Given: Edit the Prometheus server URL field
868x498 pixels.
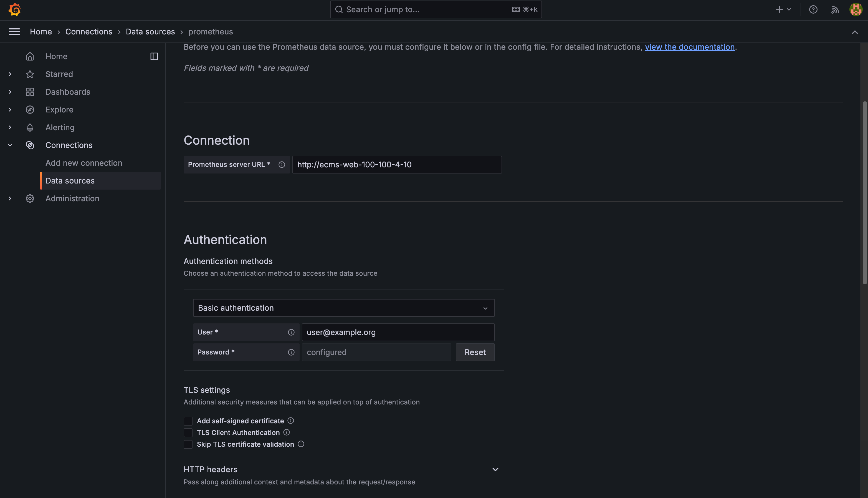Looking at the screenshot, I should [397, 165].
